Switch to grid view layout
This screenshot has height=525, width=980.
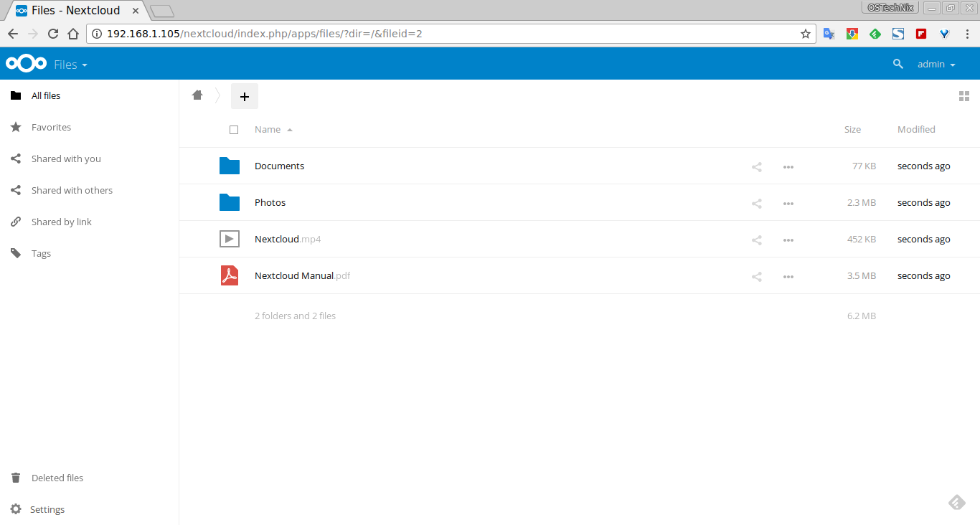pos(964,95)
